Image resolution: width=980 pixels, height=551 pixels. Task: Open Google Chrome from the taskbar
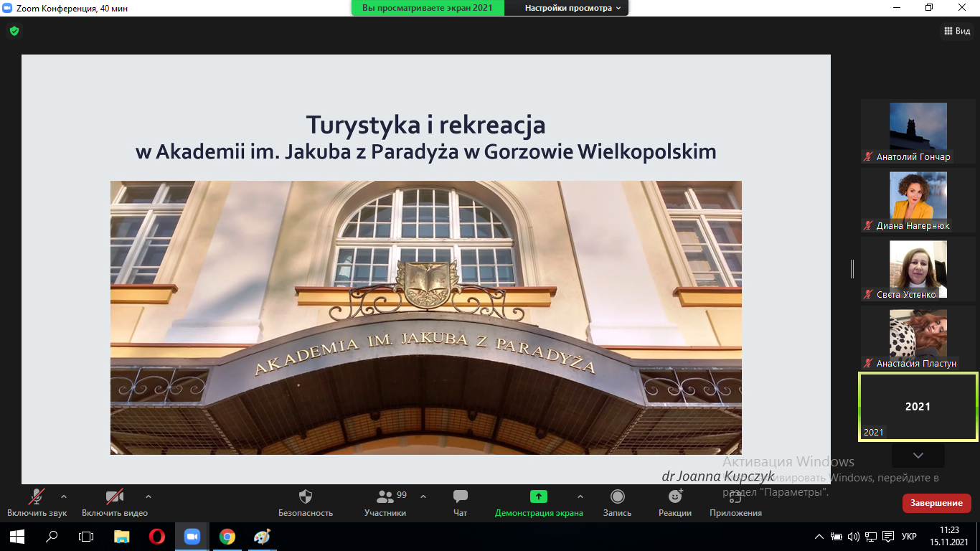click(x=227, y=536)
